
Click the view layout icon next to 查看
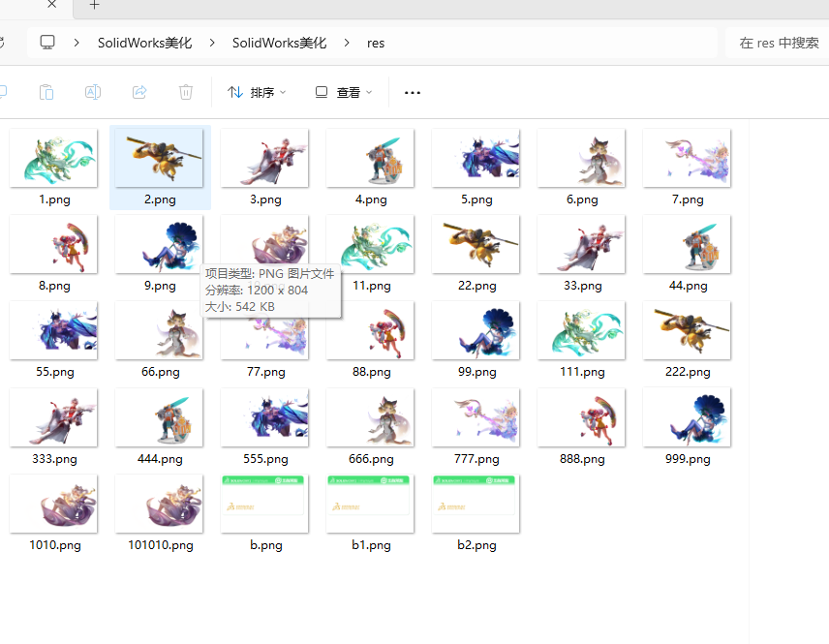(x=320, y=92)
